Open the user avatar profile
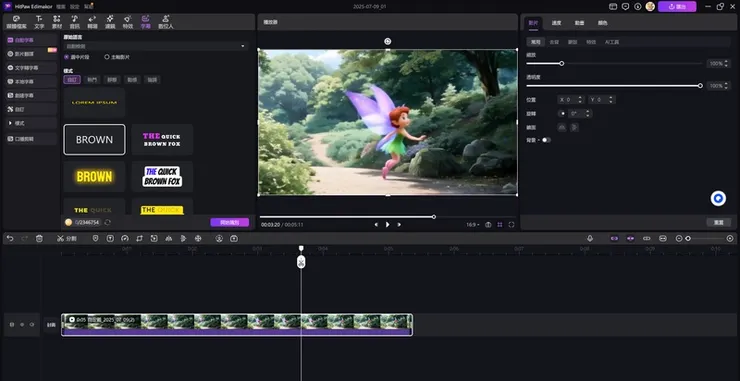740x381 pixels. click(650, 7)
